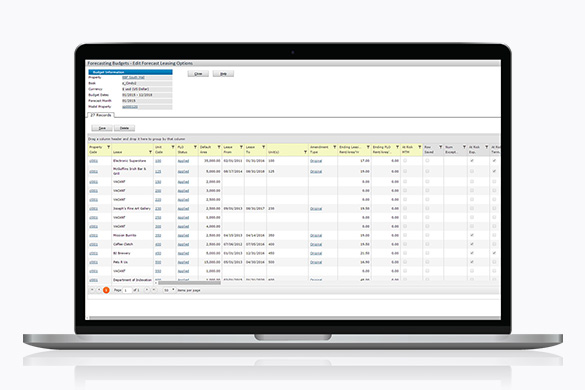Open filter icon on Default Area column
This screenshot has width=585, height=390.
click(x=219, y=147)
